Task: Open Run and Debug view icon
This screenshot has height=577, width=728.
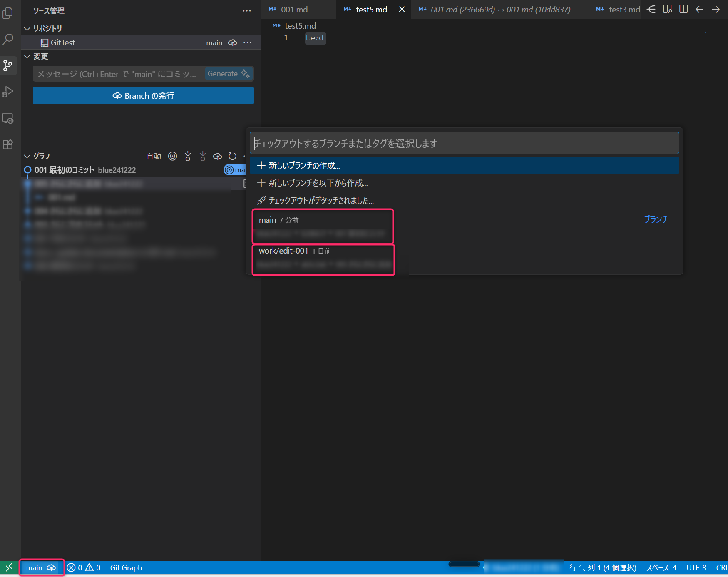Action: tap(8, 92)
